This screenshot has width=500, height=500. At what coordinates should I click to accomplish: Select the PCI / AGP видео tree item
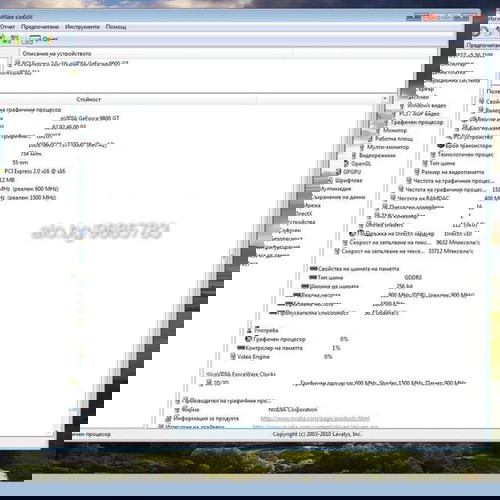(x=419, y=114)
